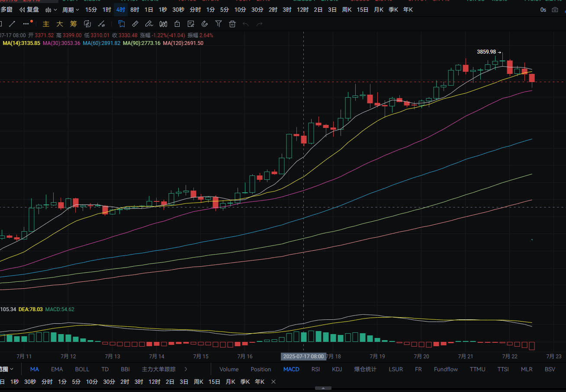Screen dimensions: 566x392
Task: Toggle the 筹 chip distribution indicator
Action: pos(74,24)
